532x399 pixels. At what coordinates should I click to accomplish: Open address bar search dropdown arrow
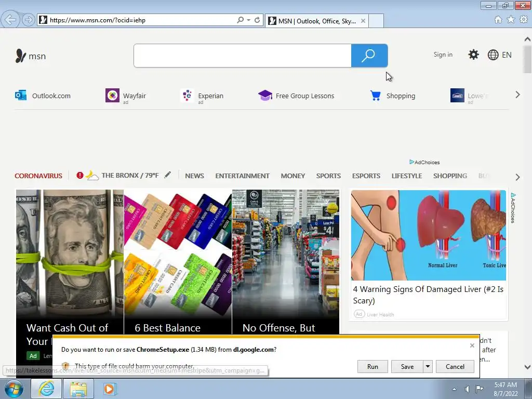249,20
